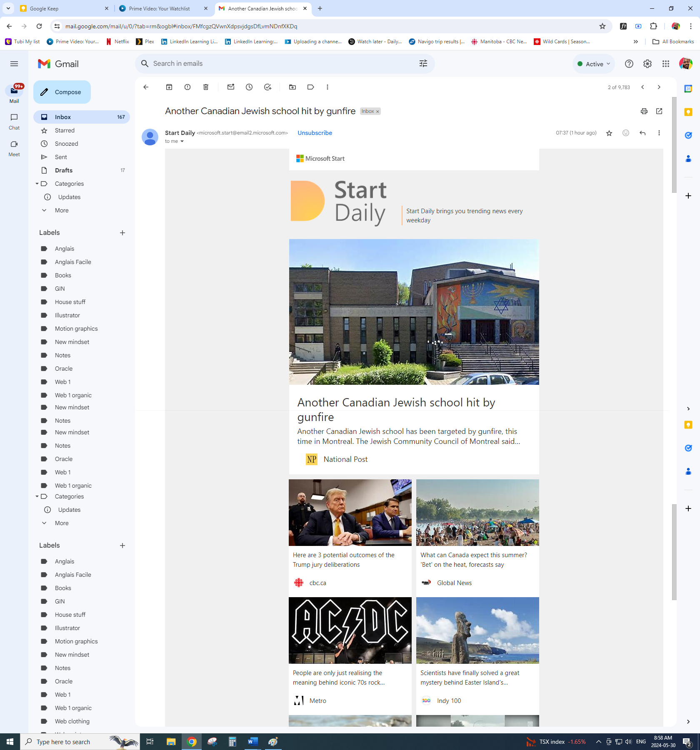The width and height of the screenshot is (700, 750).
Task: Star the Start Daily message
Action: (609, 133)
